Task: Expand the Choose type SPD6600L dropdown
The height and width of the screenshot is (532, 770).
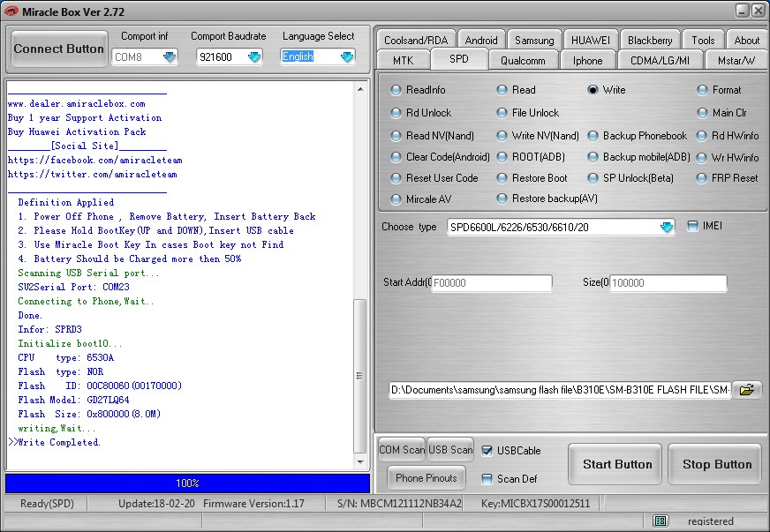Action: pyautogui.click(x=667, y=228)
